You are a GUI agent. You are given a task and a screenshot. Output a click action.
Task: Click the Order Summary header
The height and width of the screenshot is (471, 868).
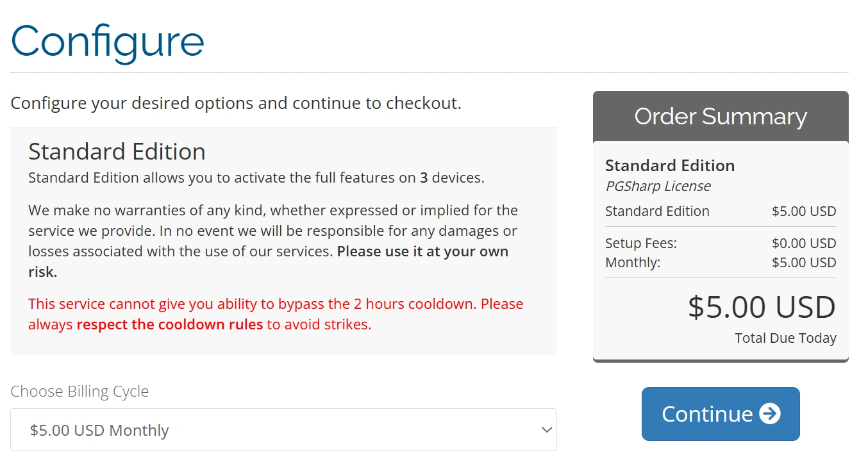pos(721,117)
